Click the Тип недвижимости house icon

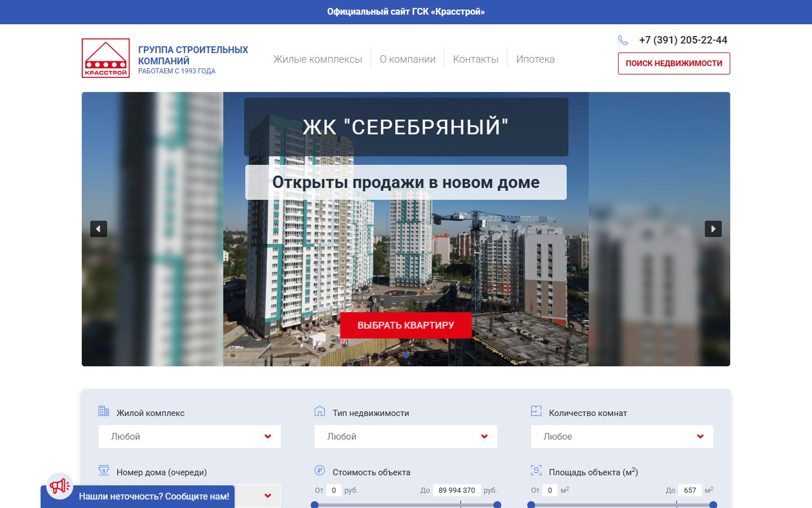[x=320, y=411]
